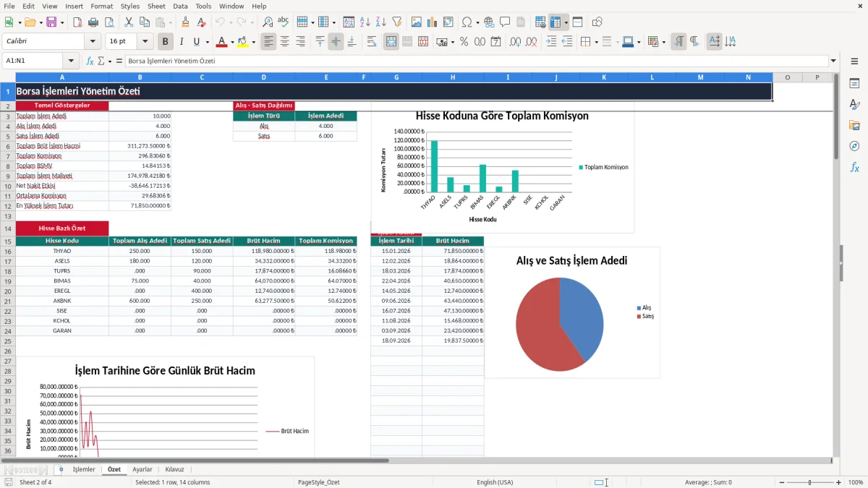Select column header D

[x=263, y=77]
